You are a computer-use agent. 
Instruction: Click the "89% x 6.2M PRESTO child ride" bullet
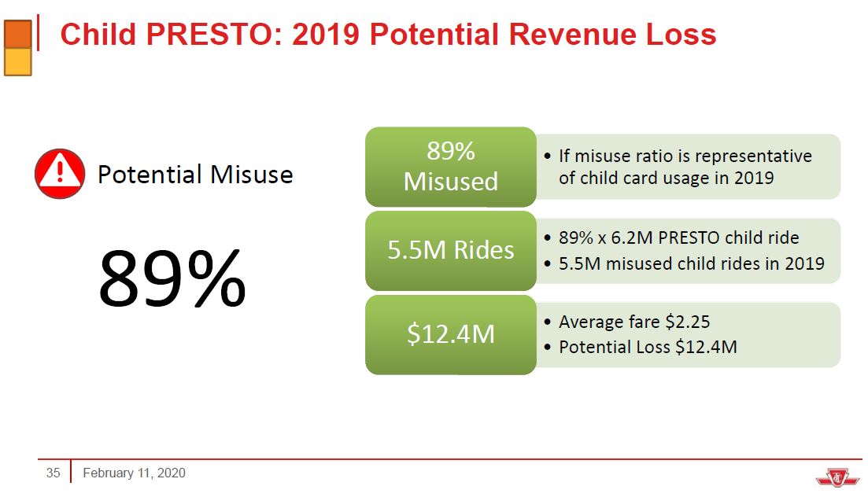tap(678, 237)
